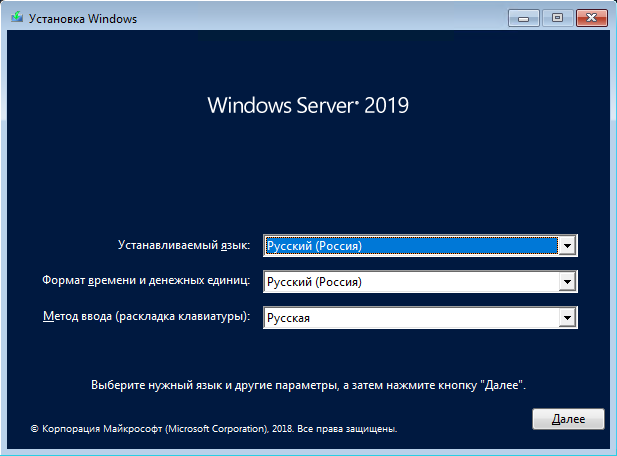Maximize the Установка Windows window
Viewport: 617px width, 456px height.
coord(557,18)
